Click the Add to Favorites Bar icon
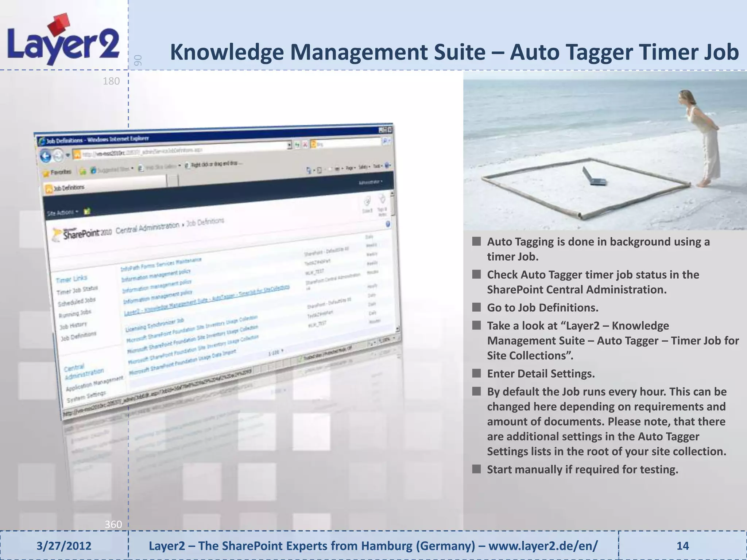747x560 pixels. pyautogui.click(x=83, y=171)
